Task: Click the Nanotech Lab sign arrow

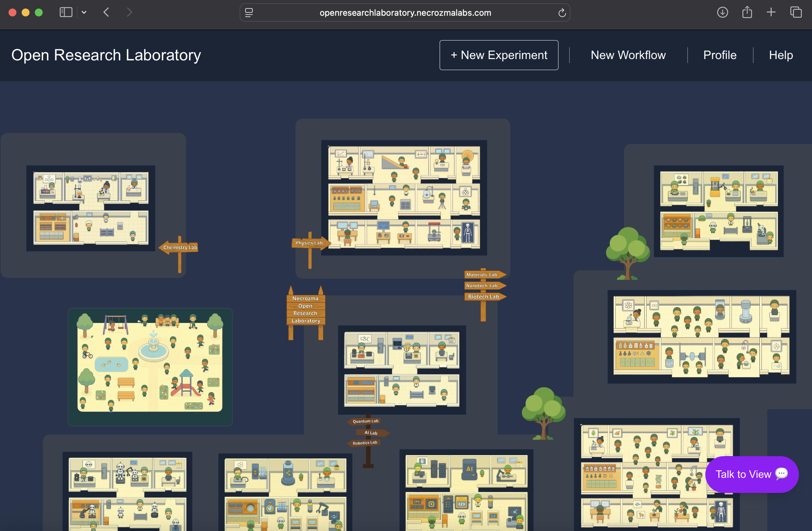Action: click(x=485, y=286)
